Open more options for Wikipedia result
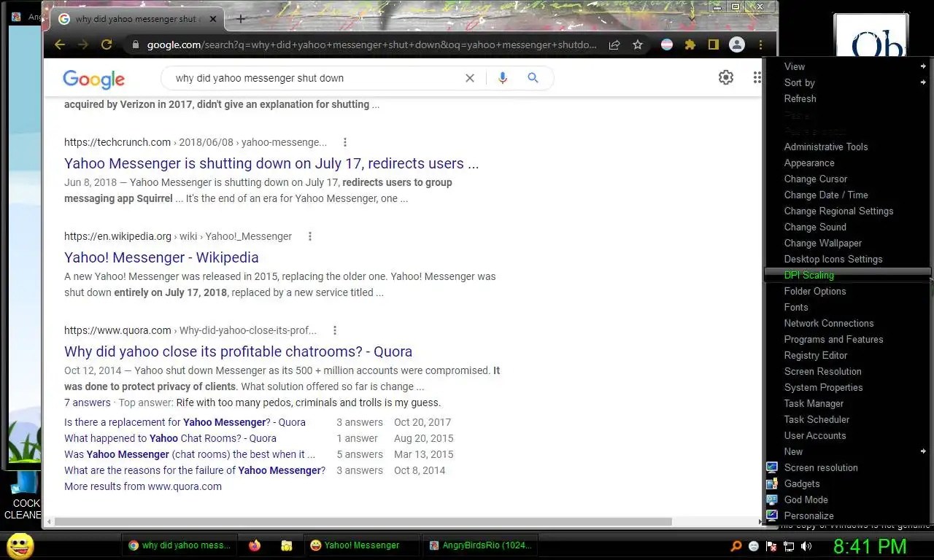 pyautogui.click(x=310, y=236)
